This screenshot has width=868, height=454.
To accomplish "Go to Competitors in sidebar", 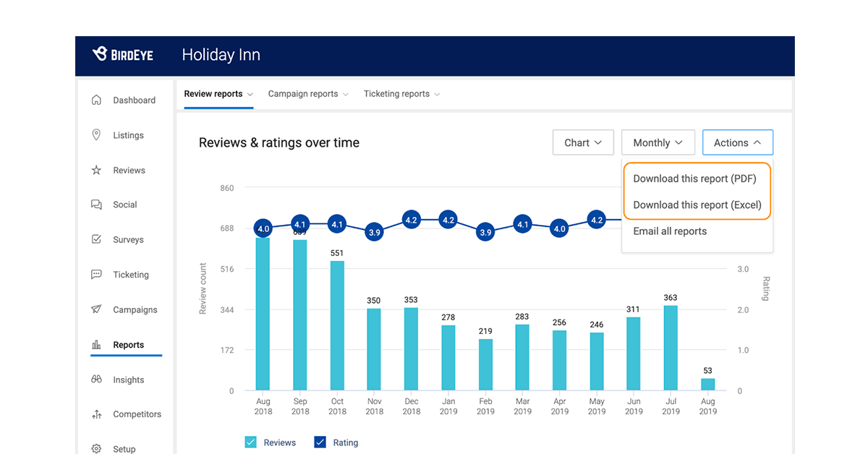I will (x=137, y=414).
